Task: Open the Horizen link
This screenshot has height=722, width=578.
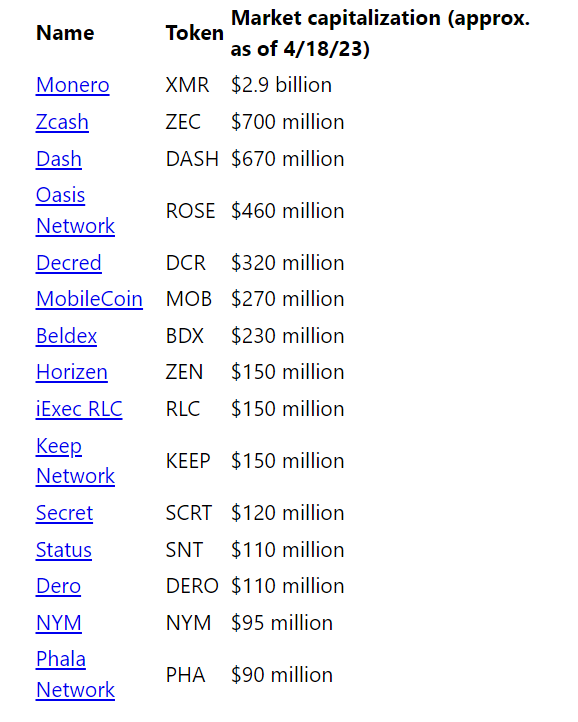Action: 72,372
